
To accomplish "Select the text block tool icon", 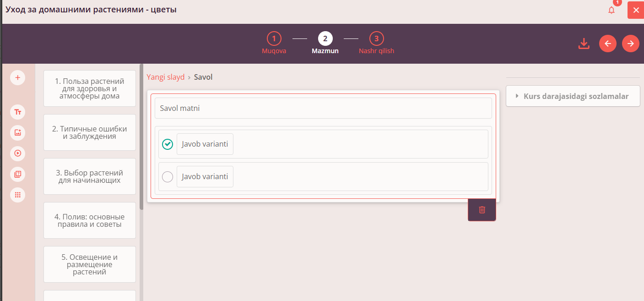I will click(x=18, y=112).
